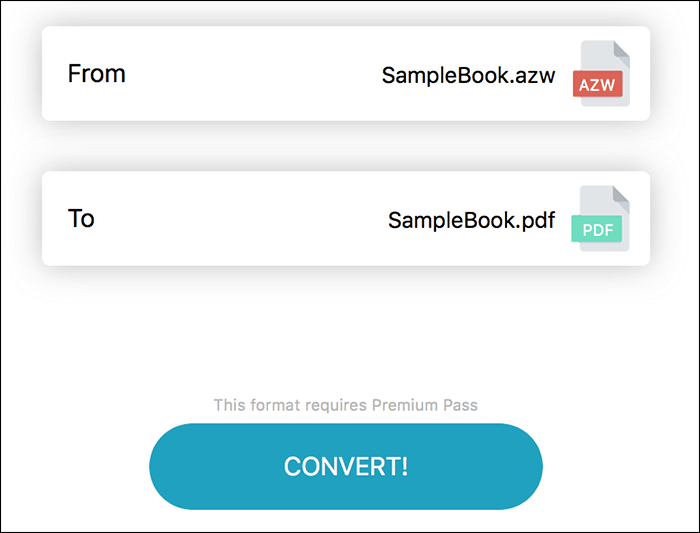The height and width of the screenshot is (533, 700).
Task: Click the folded corner of the PDF document icon
Action: 621,194
